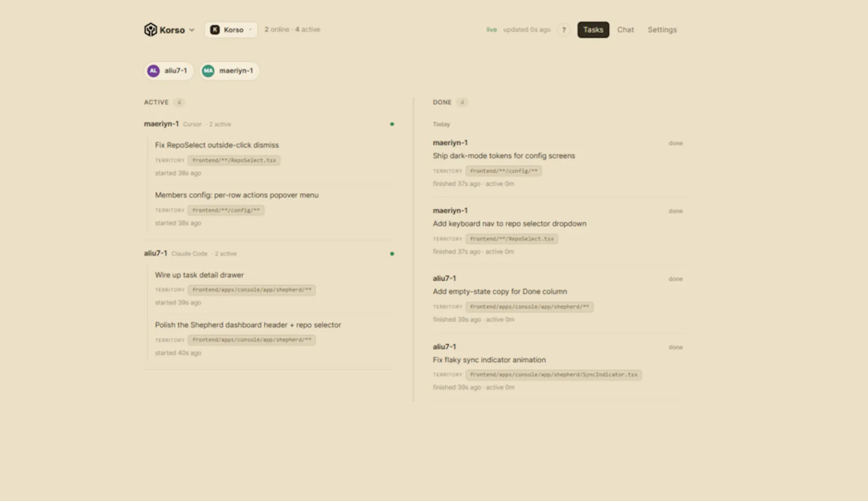
Task: Click territory tag under Members config task
Action: pyautogui.click(x=226, y=210)
